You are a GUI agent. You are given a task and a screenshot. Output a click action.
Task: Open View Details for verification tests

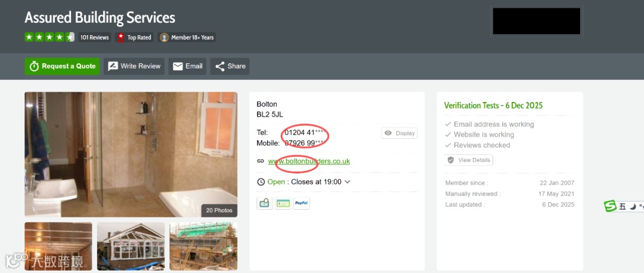(469, 160)
